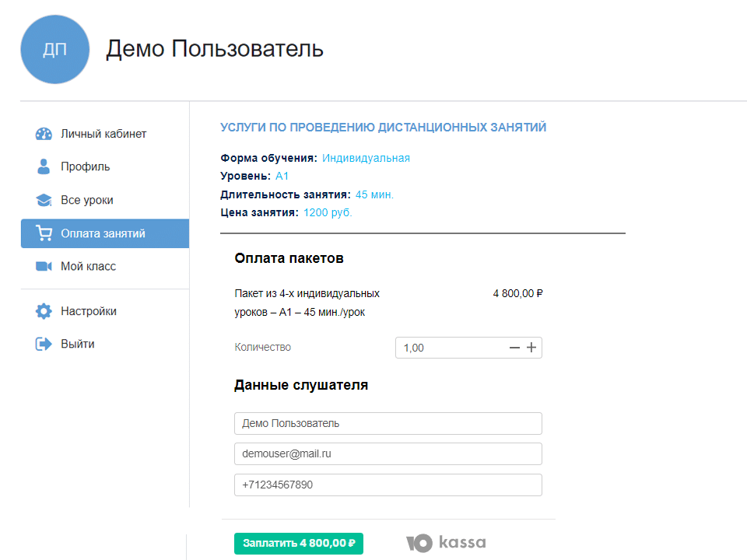
Task: Select the graduation cap icon beside Все уроки
Action: (x=43, y=200)
